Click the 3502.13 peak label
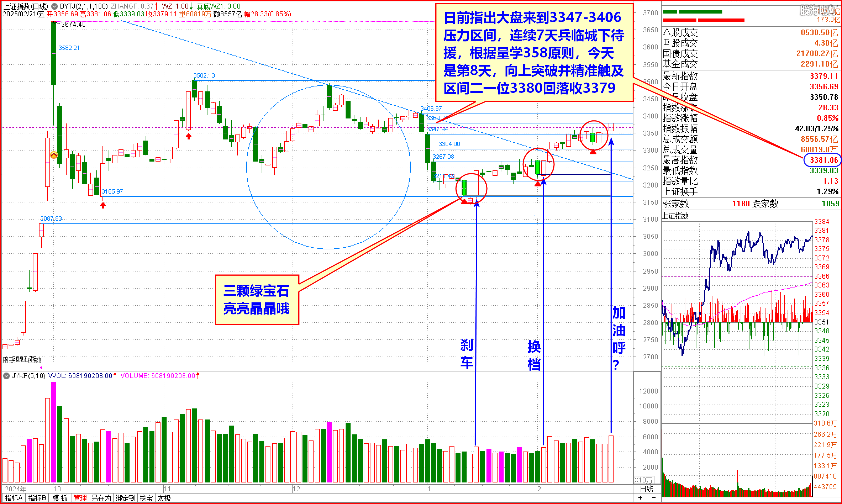 point(204,75)
